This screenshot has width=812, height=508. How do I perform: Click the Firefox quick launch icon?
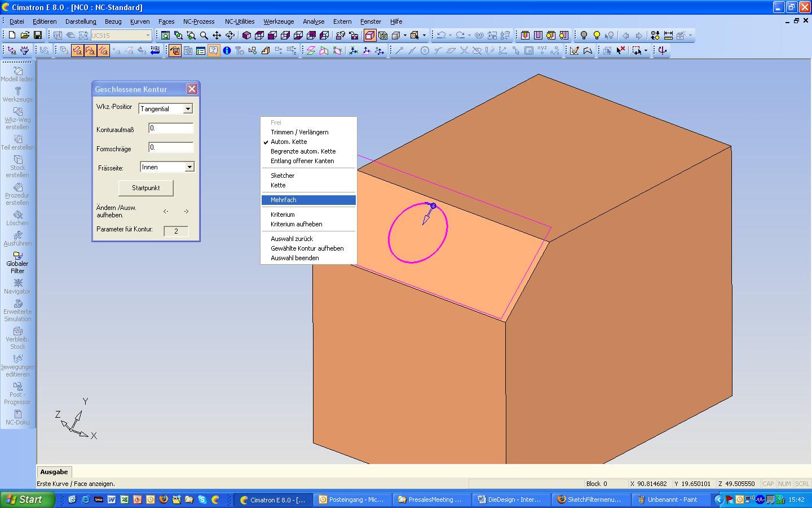[164, 500]
